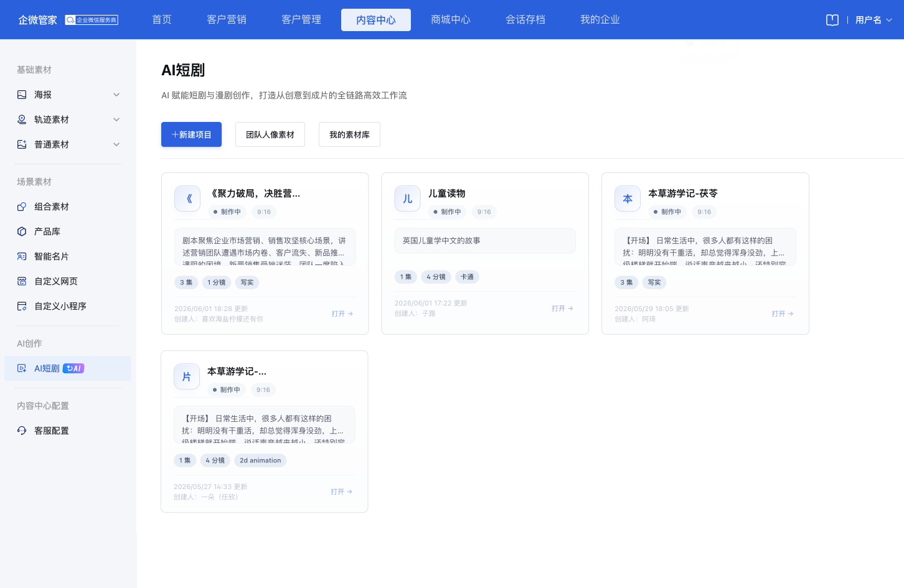Screen dimensions: 904x588
Task: Open the 我的企业 tab
Action: pos(600,20)
